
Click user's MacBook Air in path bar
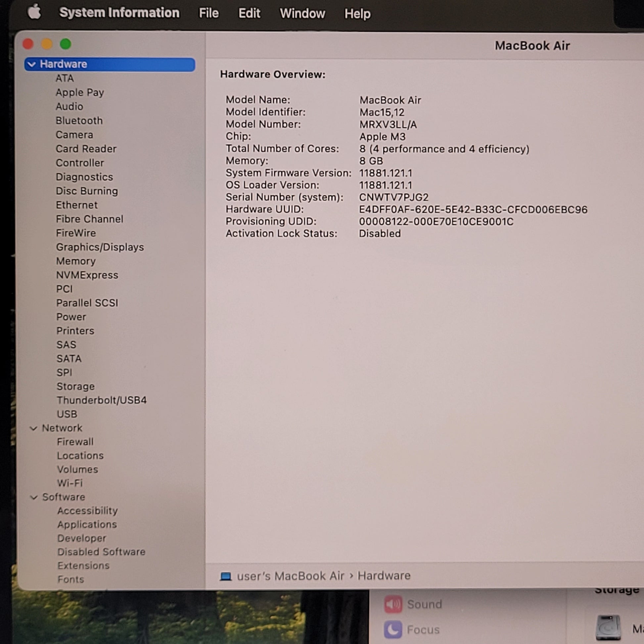coord(291,576)
